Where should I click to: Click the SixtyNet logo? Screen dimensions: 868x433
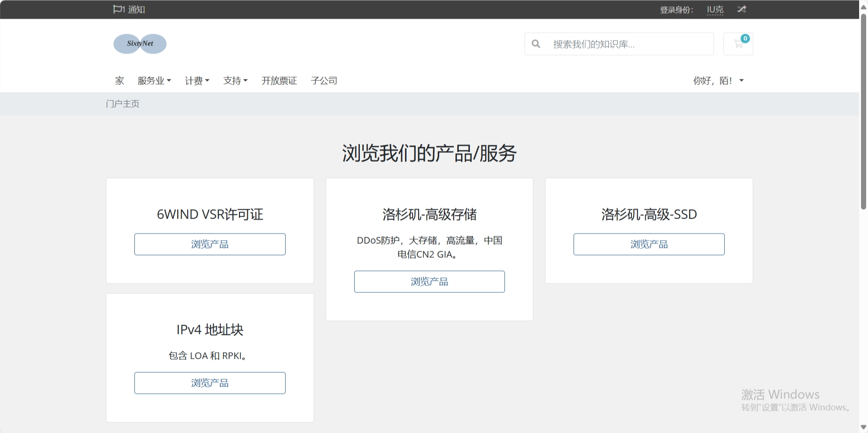(x=140, y=43)
